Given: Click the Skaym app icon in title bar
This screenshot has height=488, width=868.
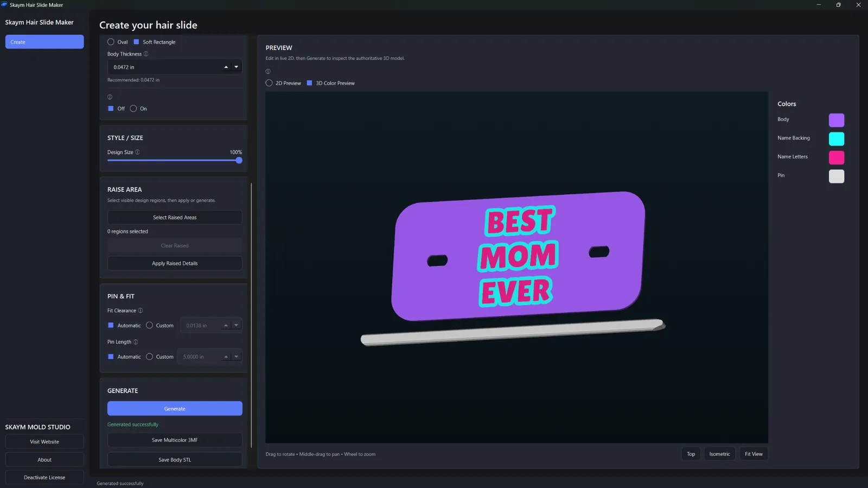Looking at the screenshot, I should tap(4, 5).
